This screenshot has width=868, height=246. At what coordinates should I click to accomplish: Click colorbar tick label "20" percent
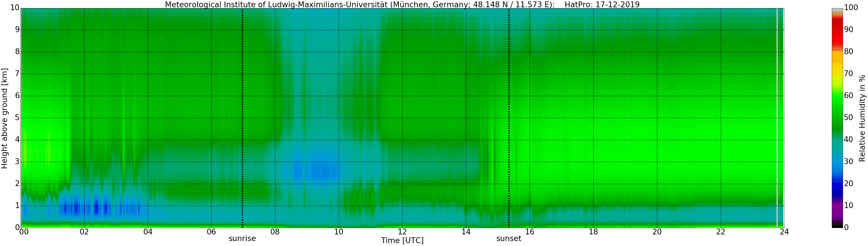(848, 184)
